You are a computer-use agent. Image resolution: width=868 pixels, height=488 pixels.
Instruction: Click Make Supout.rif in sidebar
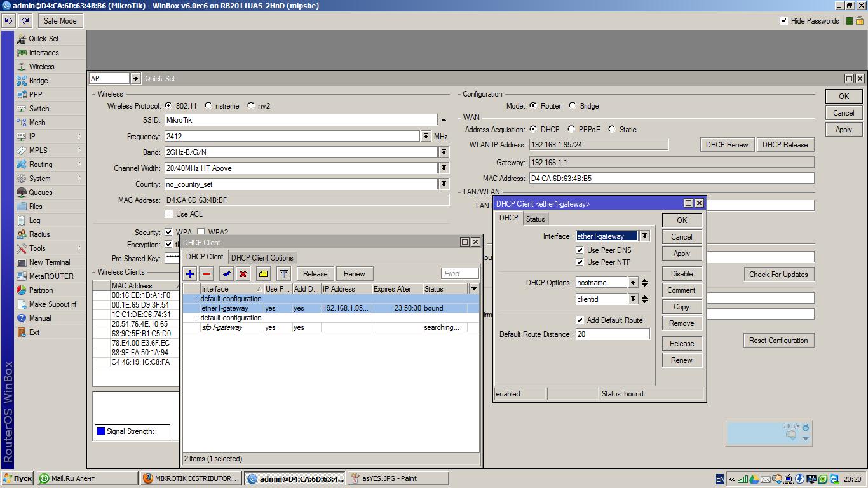(x=52, y=304)
